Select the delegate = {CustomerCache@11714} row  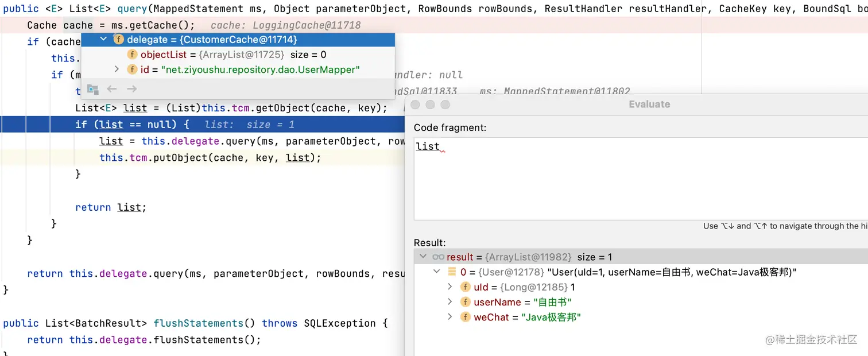click(238, 40)
